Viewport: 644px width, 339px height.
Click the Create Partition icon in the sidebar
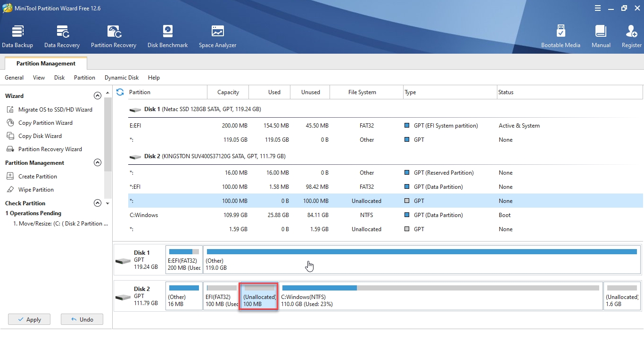coord(10,177)
